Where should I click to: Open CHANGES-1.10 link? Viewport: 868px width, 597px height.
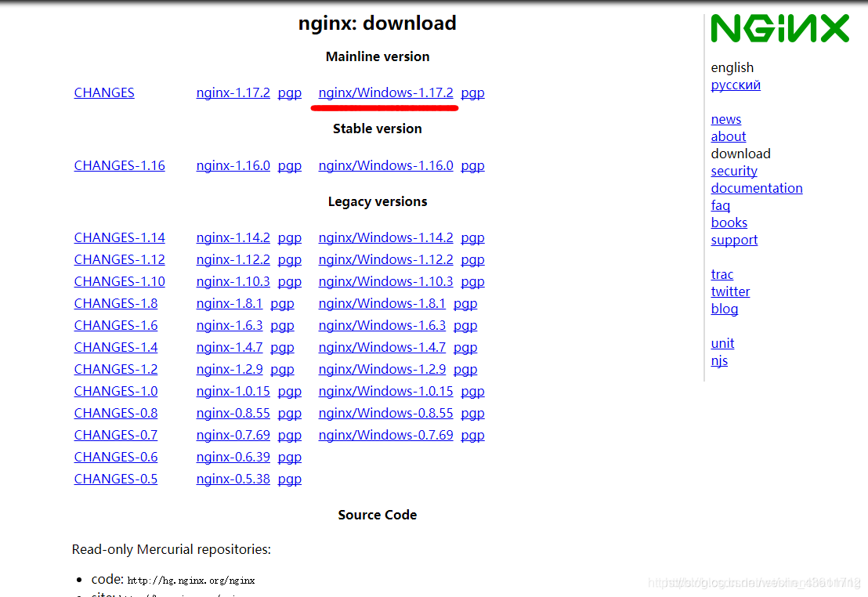pyautogui.click(x=120, y=281)
